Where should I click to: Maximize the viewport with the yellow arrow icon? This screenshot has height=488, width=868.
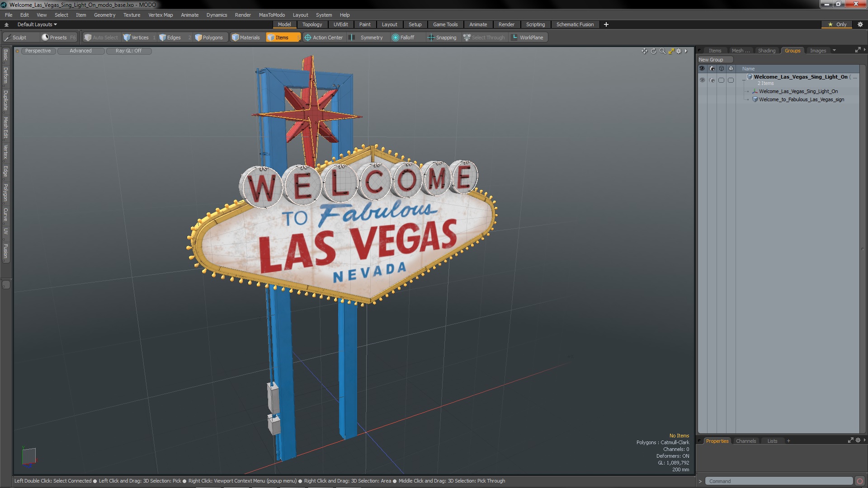tap(671, 51)
